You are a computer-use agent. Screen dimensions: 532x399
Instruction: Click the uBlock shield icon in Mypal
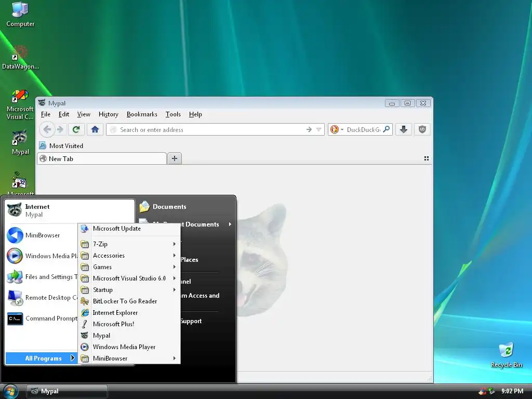[x=422, y=129]
